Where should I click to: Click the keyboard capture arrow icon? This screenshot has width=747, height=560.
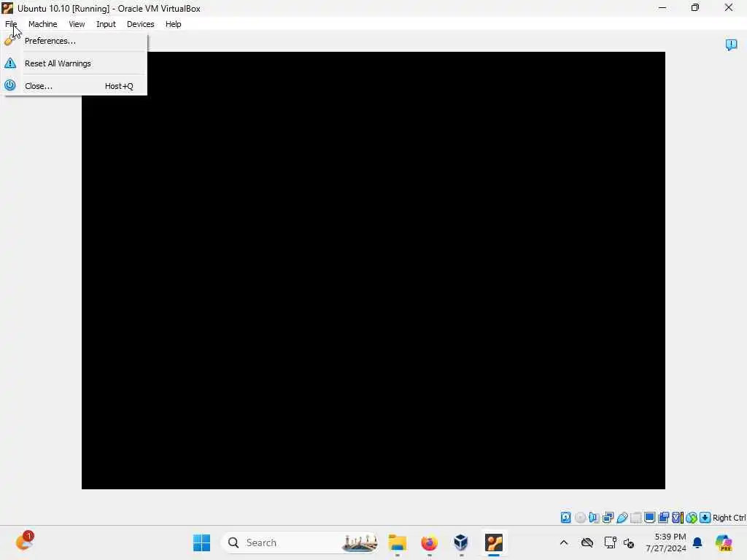(705, 518)
